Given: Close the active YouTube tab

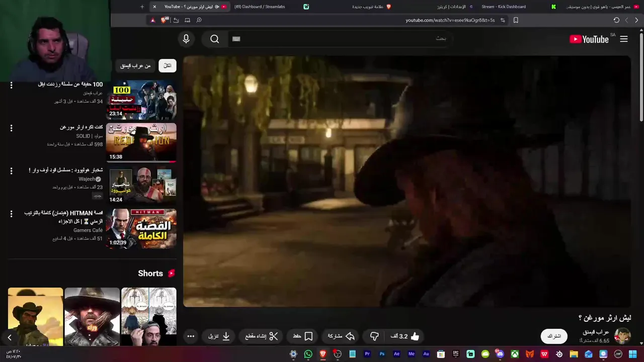Looking at the screenshot, I should pos(154,7).
